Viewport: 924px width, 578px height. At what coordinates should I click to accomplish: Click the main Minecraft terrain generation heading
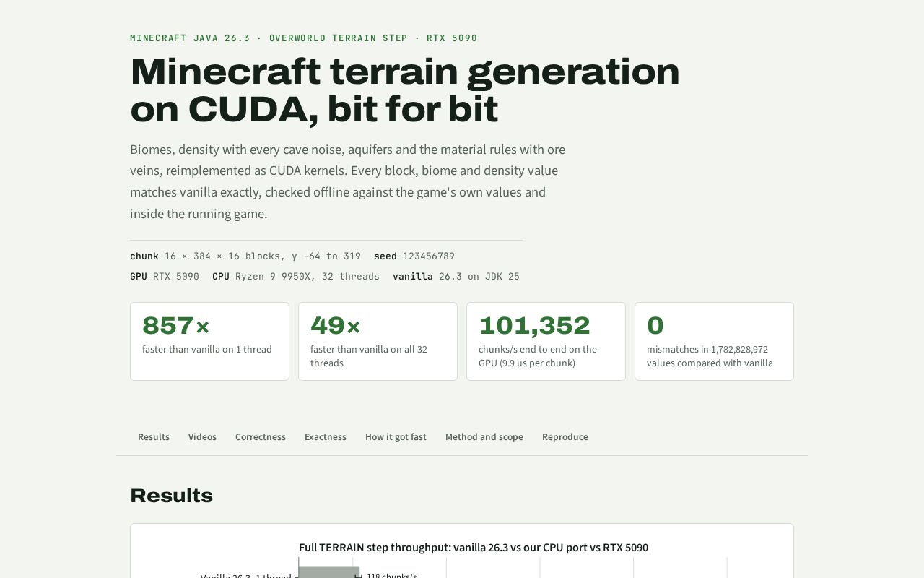[x=405, y=90]
